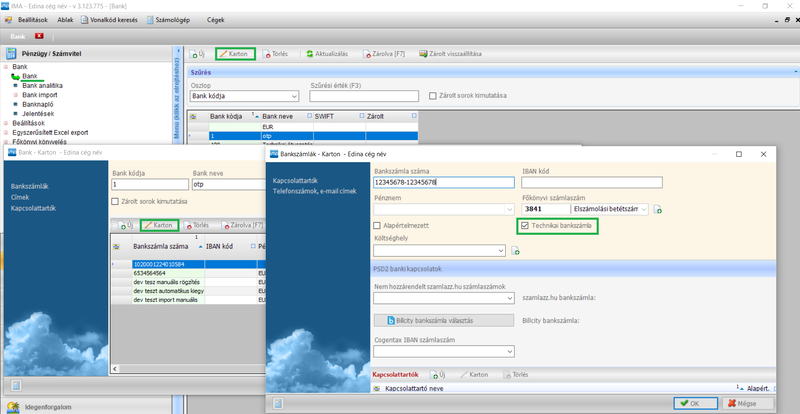Add new ledger account via icon beside Főkönyvi számlaszám
Viewport: 800px width, 414px height.
tap(658, 210)
